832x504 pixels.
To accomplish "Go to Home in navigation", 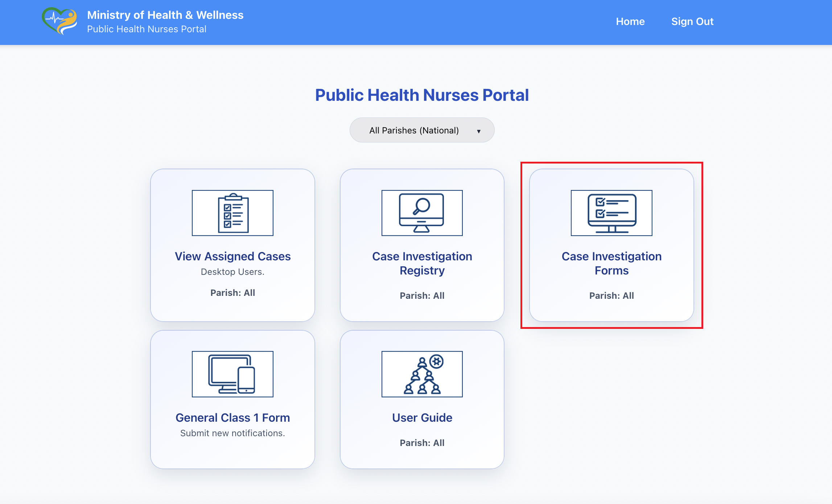I will (630, 22).
